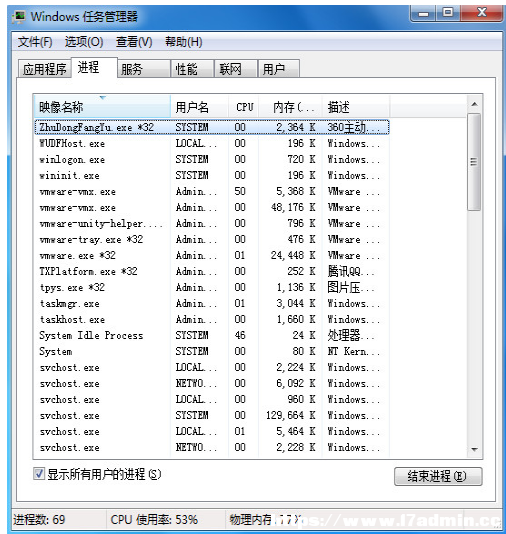The width and height of the screenshot is (506, 534).
Task: Select the System Idle Process row
Action: pos(212,335)
